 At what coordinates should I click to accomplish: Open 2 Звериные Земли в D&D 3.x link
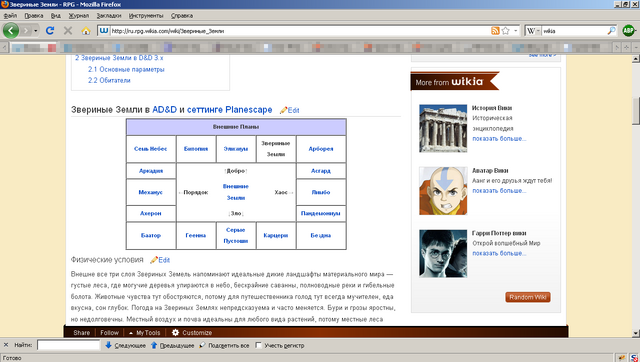119,58
